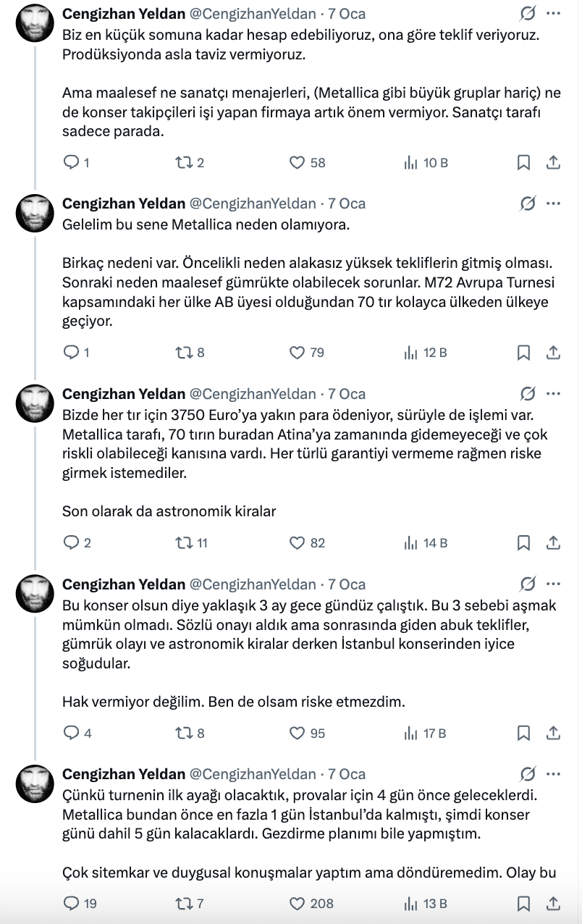Open more options on the first tweet
This screenshot has width=582, height=924.
pyautogui.click(x=553, y=14)
